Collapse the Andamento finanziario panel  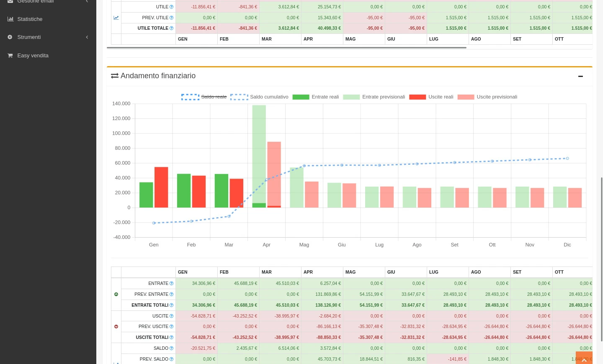[x=580, y=76]
